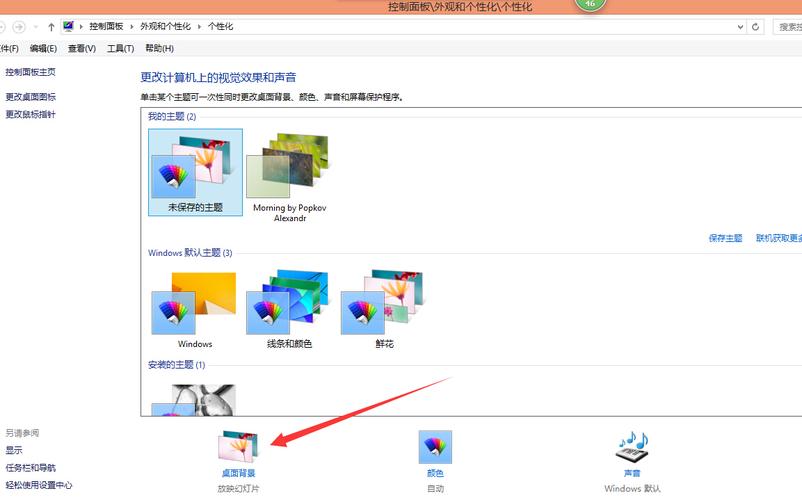Image resolution: width=802 pixels, height=500 pixels.
Task: Open the 工具(T) menu
Action: point(120,49)
